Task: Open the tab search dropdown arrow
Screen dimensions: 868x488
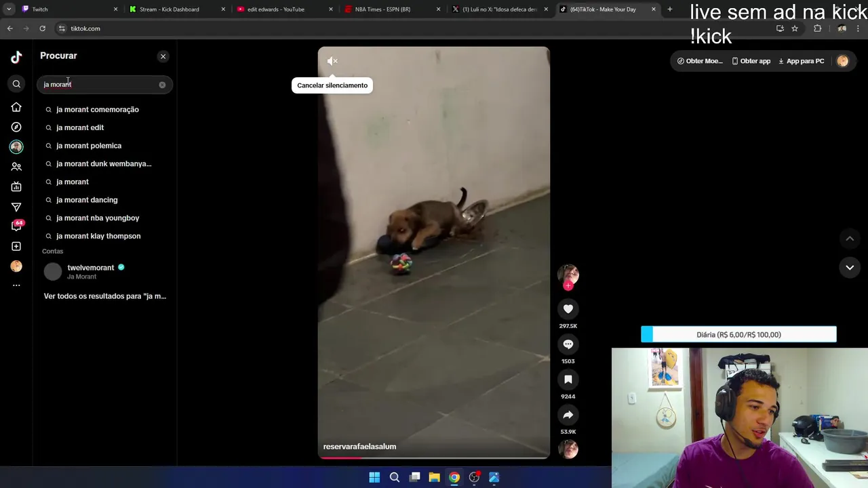Action: pyautogui.click(x=9, y=9)
